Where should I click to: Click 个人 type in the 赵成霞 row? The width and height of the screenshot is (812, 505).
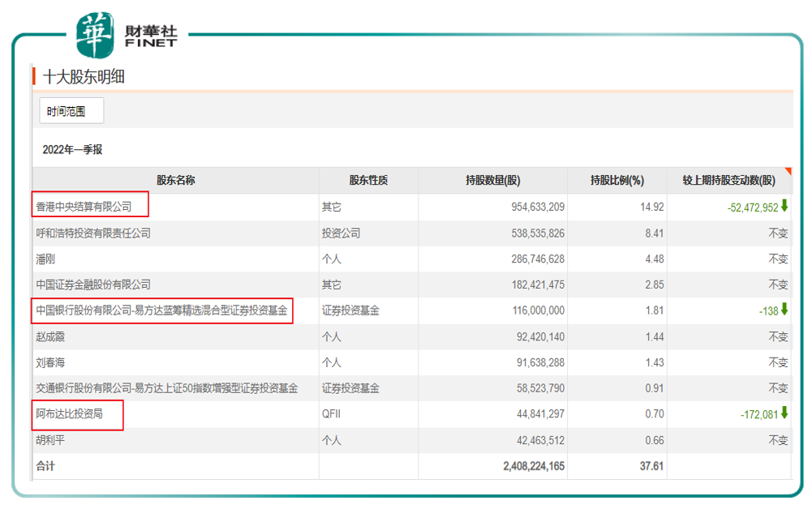coord(332,337)
